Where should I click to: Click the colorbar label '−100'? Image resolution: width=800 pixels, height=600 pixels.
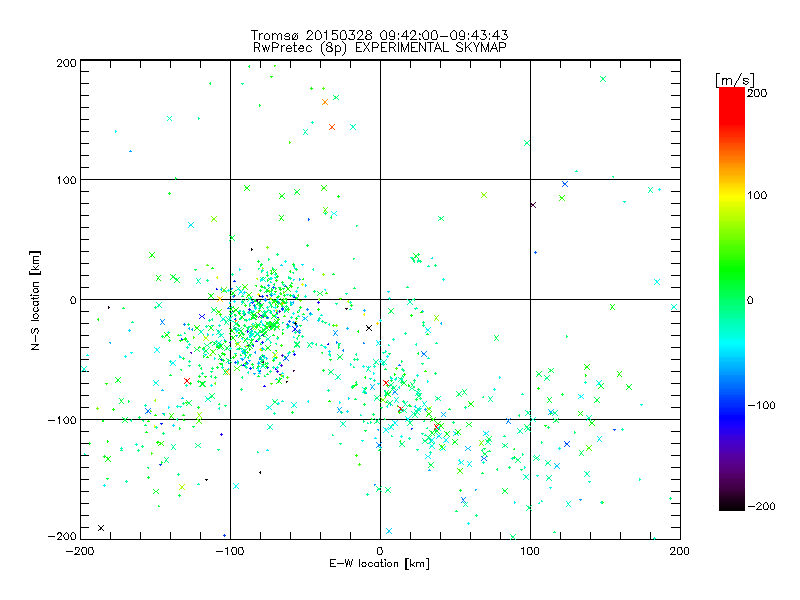pos(761,405)
